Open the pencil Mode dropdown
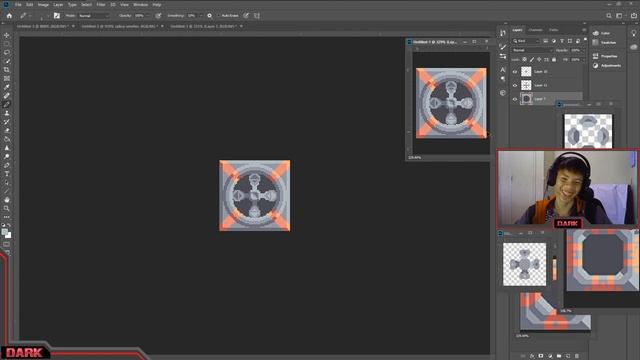 pos(94,16)
